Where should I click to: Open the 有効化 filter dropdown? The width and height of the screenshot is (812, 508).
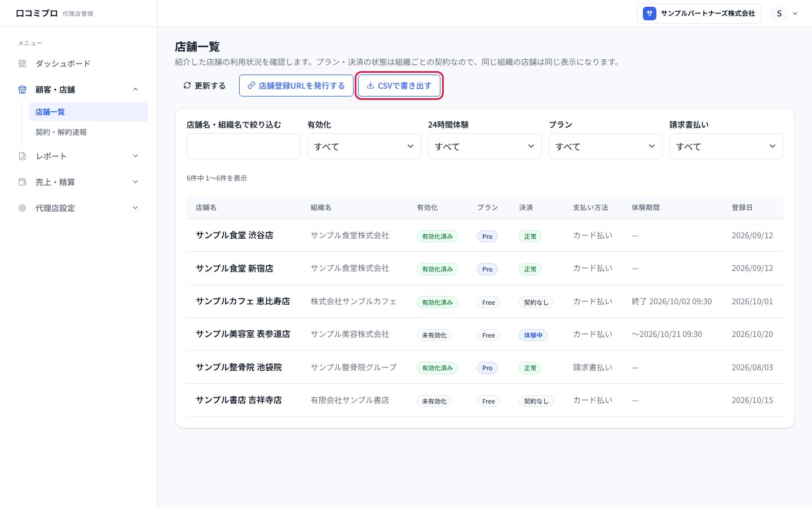pos(364,146)
